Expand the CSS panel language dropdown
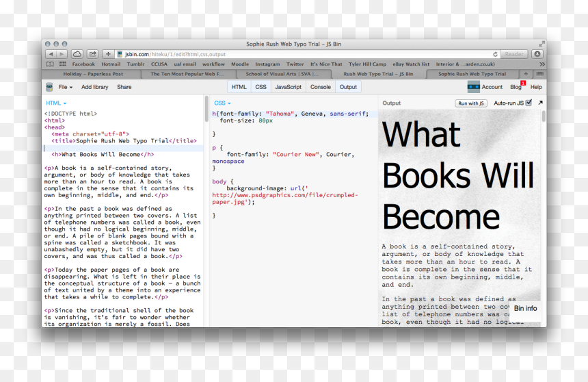Image resolution: width=588 pixels, height=382 pixels. point(222,103)
